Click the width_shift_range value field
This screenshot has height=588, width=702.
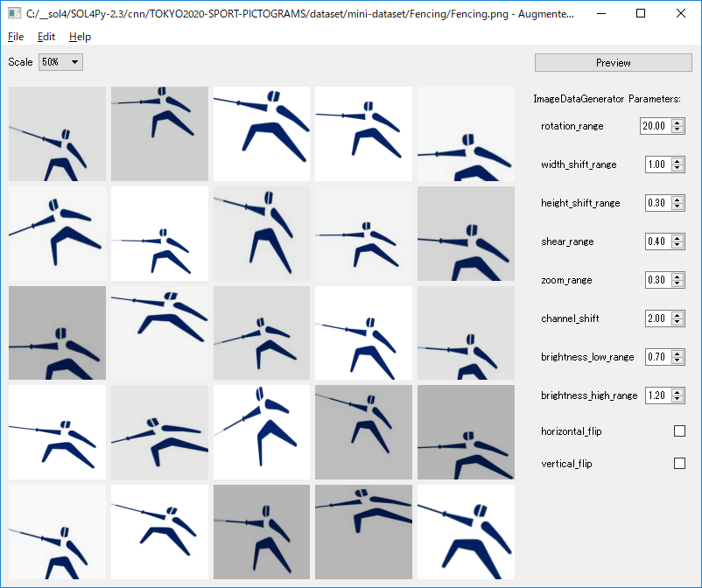(657, 164)
